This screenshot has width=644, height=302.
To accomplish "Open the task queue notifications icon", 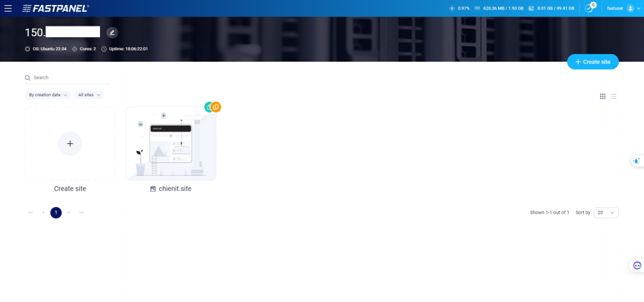I will (x=590, y=8).
